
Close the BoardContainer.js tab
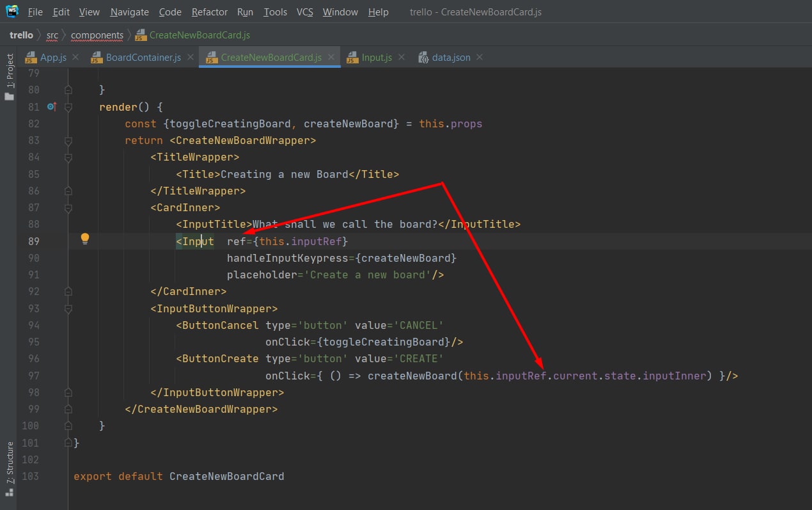[190, 57]
